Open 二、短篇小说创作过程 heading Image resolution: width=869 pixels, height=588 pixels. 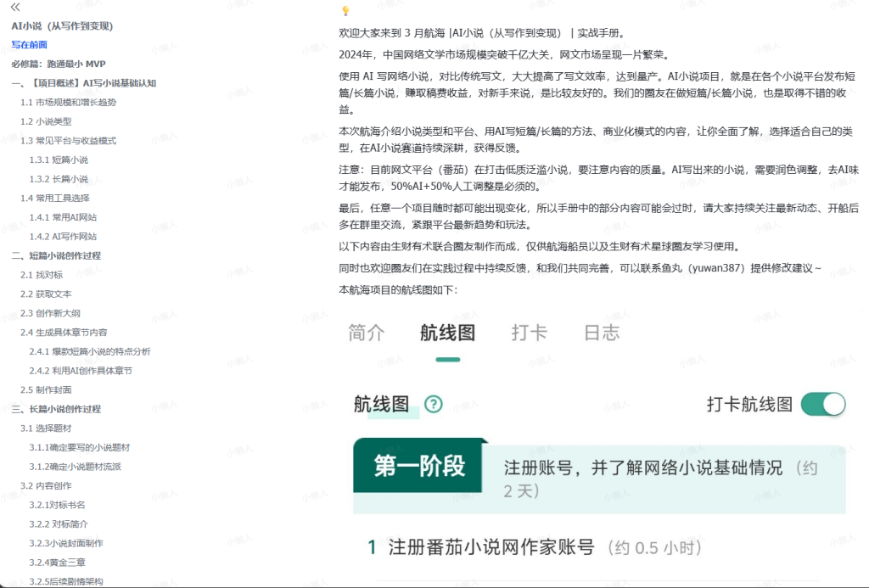point(56,255)
